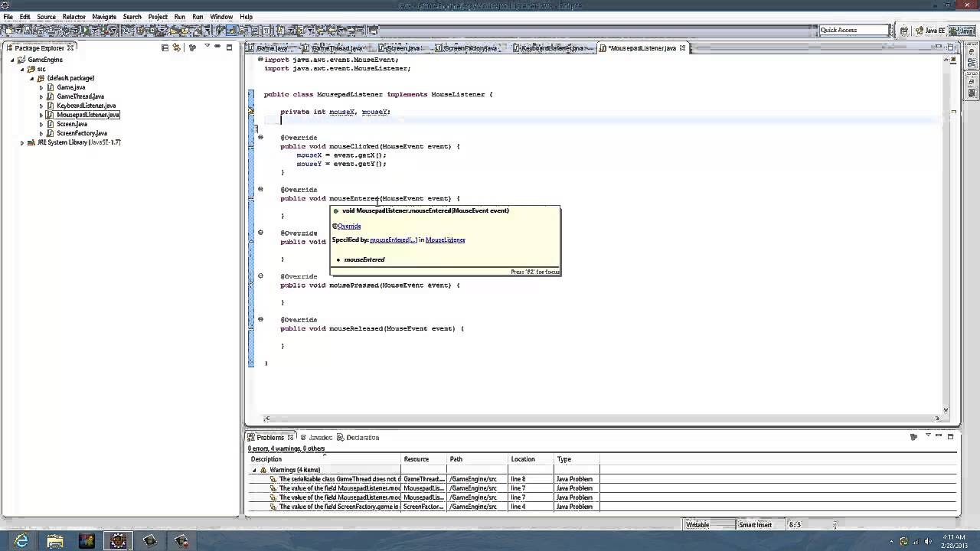
Task: Expand the JRE System Library node
Action: 22,142
